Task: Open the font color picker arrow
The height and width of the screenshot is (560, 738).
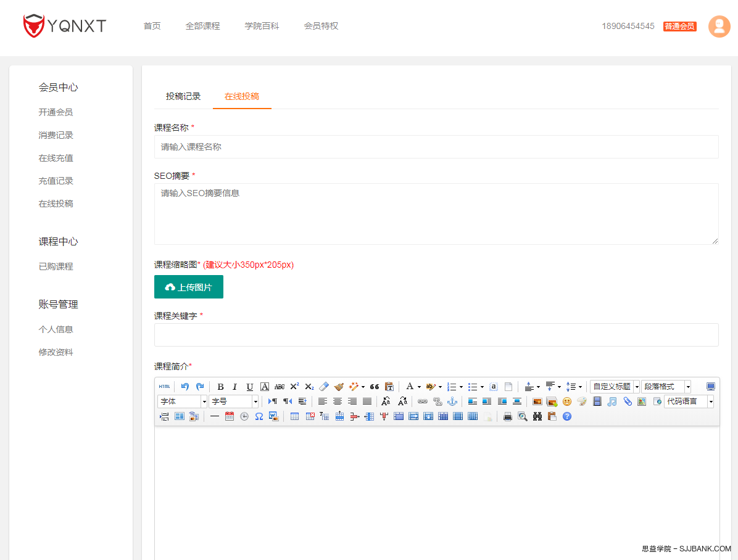Action: coord(419,387)
